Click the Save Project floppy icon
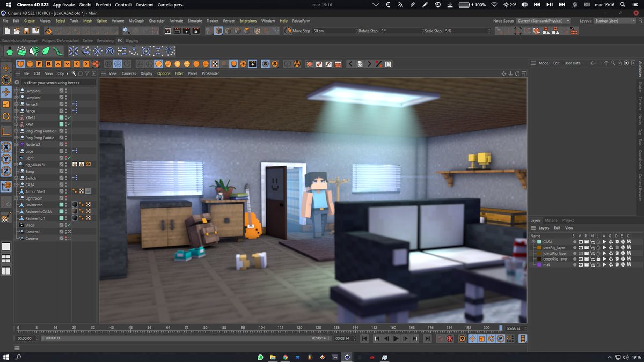This screenshot has width=644, height=362. [26, 31]
